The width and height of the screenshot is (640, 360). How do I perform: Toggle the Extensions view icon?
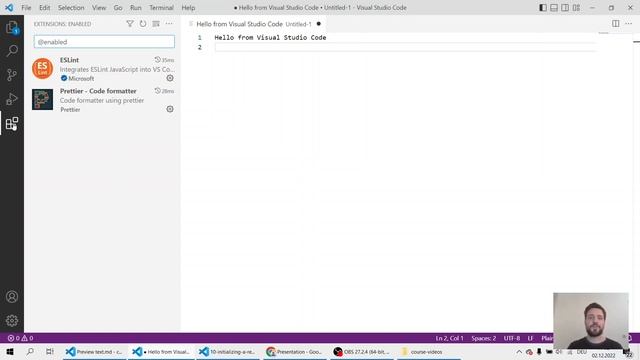click(12, 123)
